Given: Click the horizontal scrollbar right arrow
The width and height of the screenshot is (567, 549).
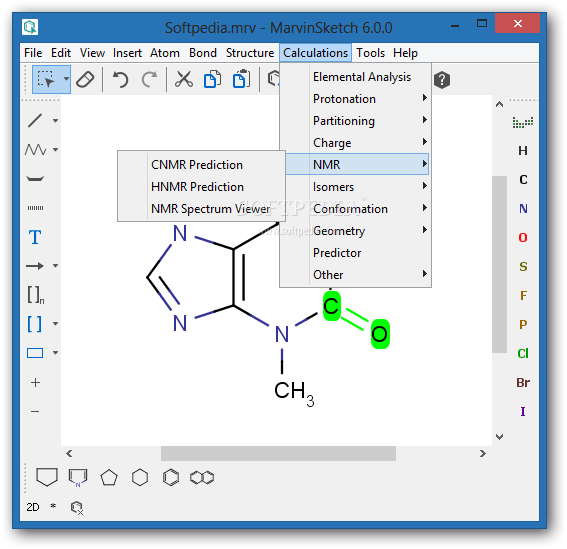Looking at the screenshot, I should [x=483, y=453].
